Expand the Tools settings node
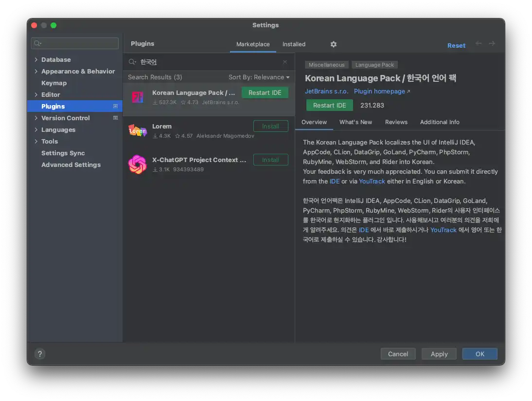This screenshot has height=401, width=532. tap(36, 141)
